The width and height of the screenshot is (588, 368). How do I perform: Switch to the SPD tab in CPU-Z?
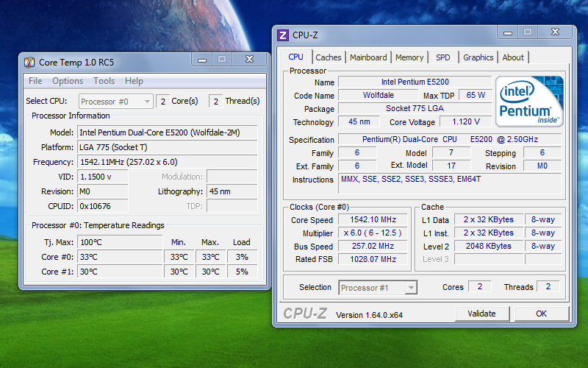(443, 57)
